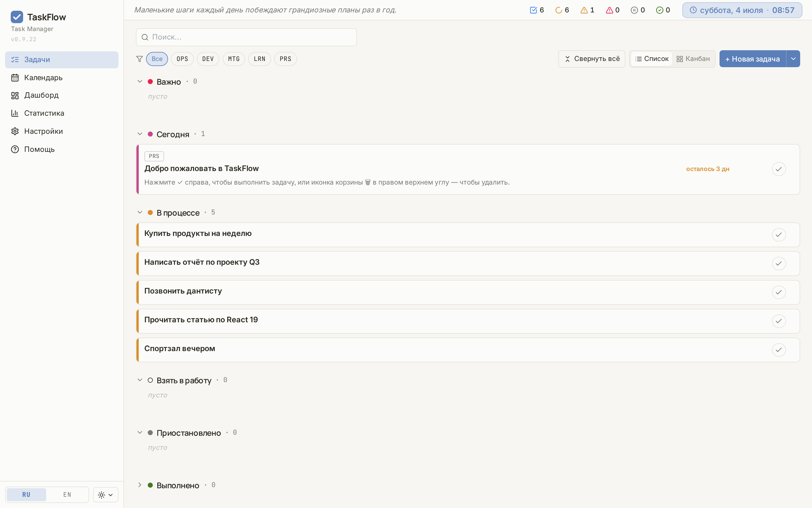Screen dimensions: 812x508
Task: Switch interface language to RU
Action: [x=27, y=494]
